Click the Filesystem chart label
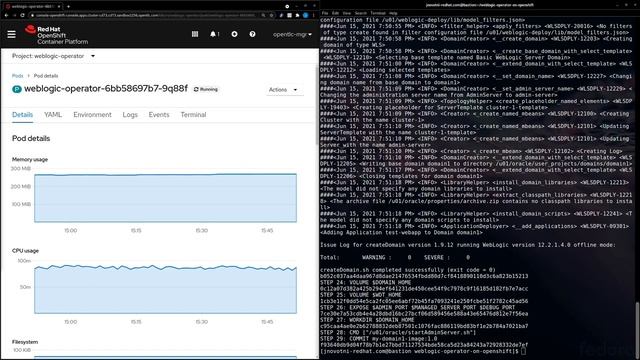The width and height of the screenshot is (640, 360). (x=25, y=342)
